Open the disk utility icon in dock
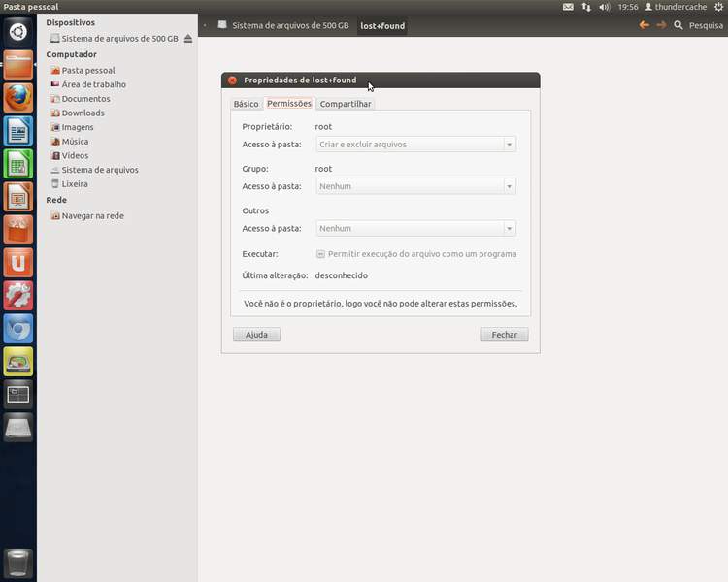The height and width of the screenshot is (582, 728). pos(18,362)
